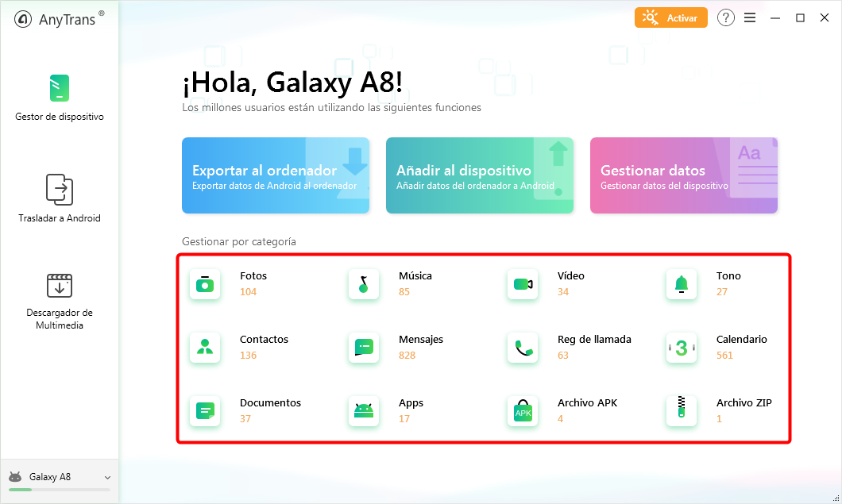842x504 pixels.
Task: Click the Calendario label
Action: click(x=742, y=339)
